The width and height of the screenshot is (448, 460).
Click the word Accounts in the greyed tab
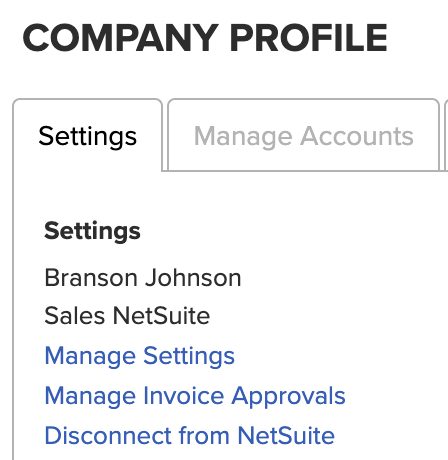(x=357, y=136)
